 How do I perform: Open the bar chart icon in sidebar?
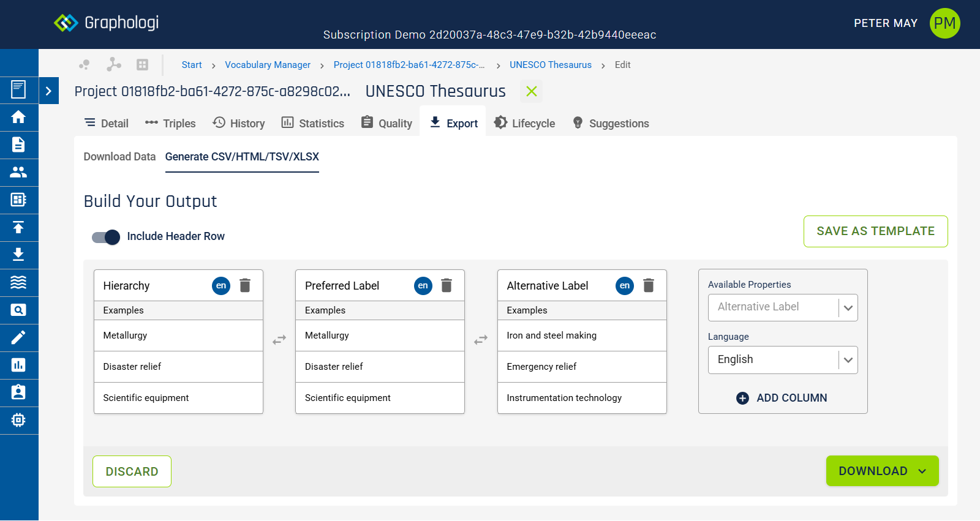pyautogui.click(x=18, y=365)
